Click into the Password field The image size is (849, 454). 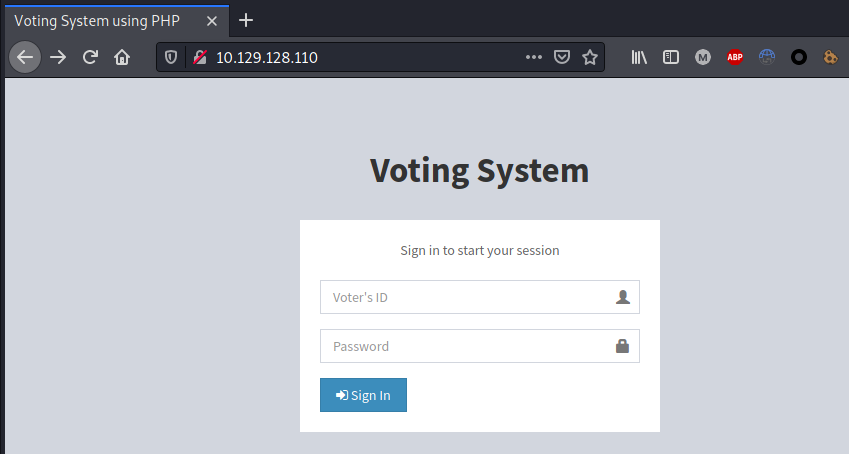click(x=467, y=346)
